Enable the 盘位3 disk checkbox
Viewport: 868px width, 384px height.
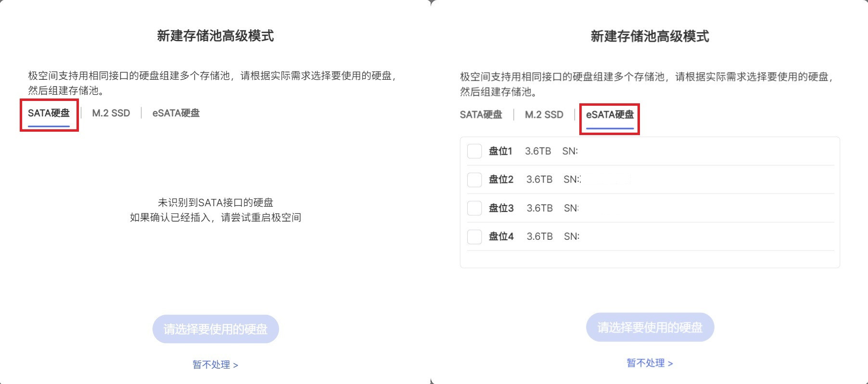pyautogui.click(x=474, y=208)
